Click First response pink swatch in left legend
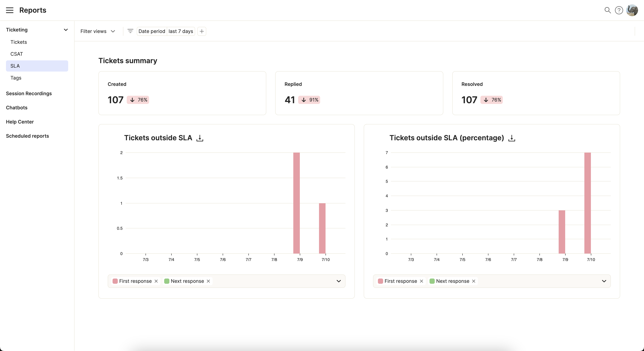The width and height of the screenshot is (644, 351). tap(115, 281)
